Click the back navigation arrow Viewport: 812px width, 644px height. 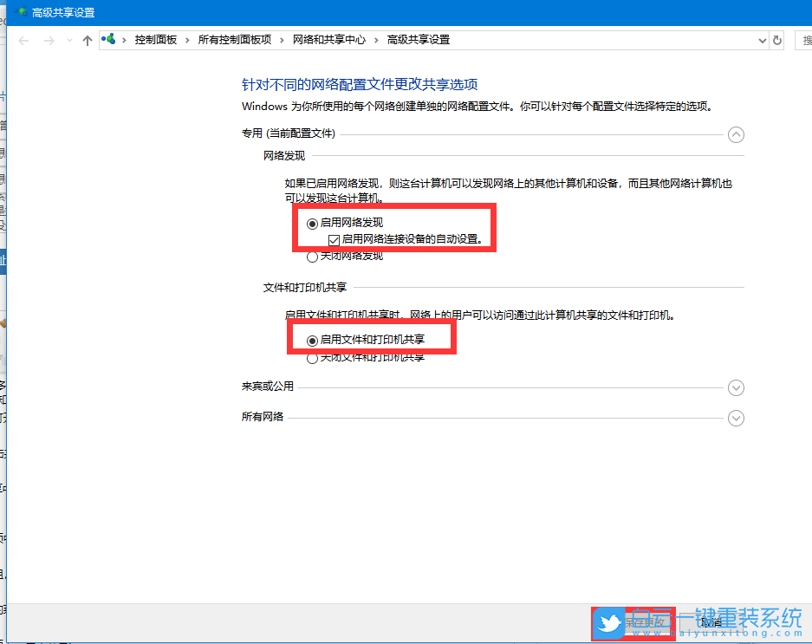point(23,40)
